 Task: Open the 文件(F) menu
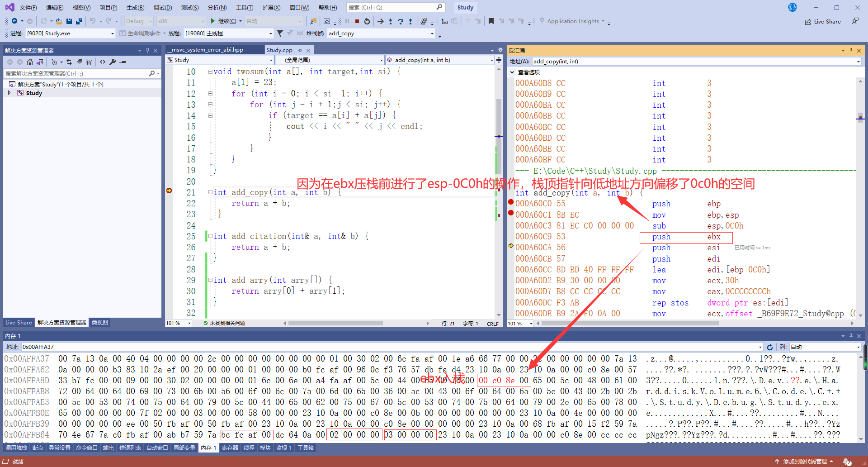click(28, 7)
